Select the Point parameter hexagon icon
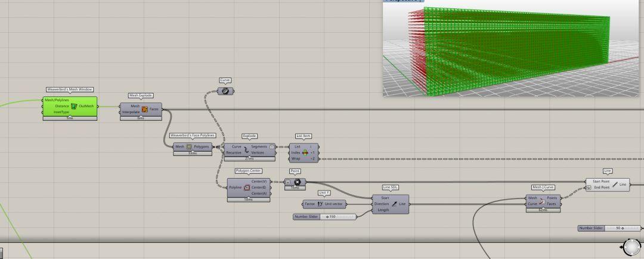644x259 pixels. 298,182
